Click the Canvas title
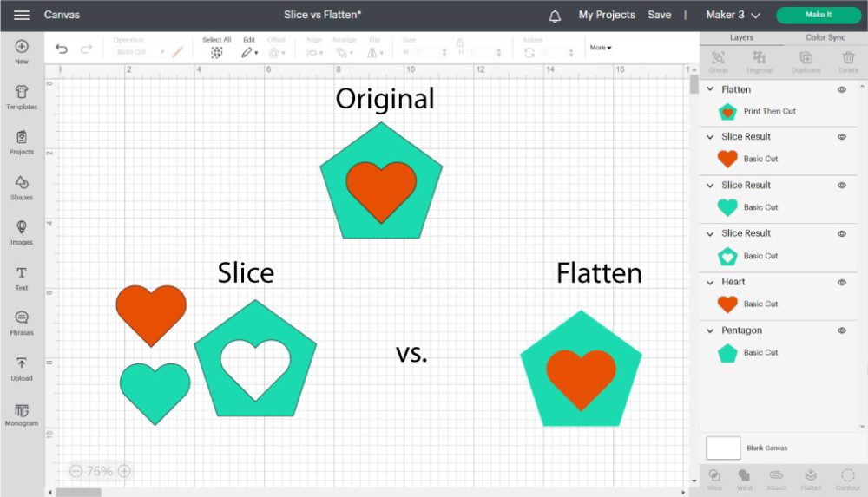Viewport: 868px width, 497px height. point(62,15)
